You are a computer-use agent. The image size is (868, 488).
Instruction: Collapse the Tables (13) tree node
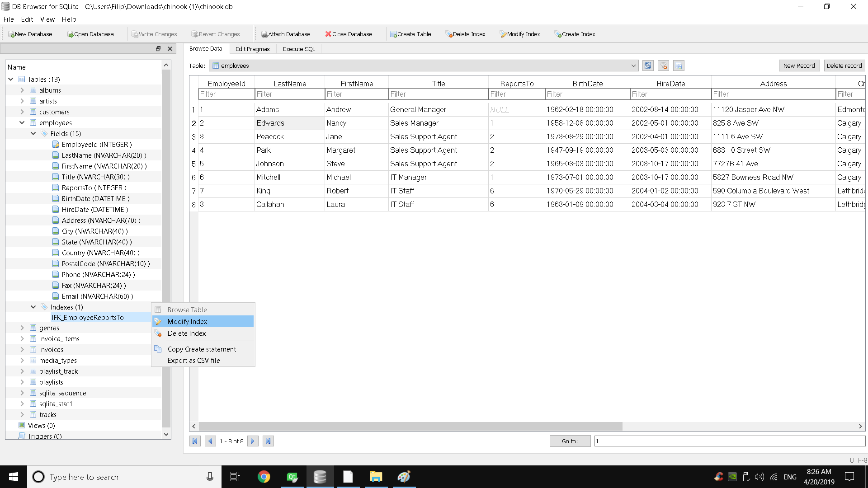coord(11,79)
